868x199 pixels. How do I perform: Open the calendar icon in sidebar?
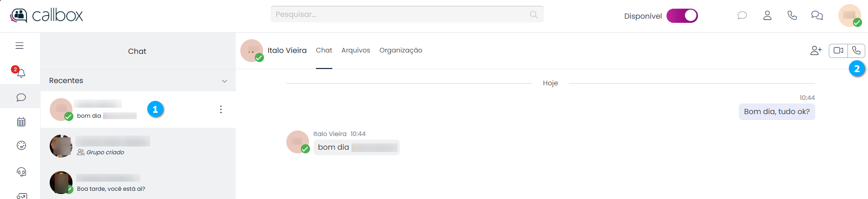pyautogui.click(x=21, y=122)
